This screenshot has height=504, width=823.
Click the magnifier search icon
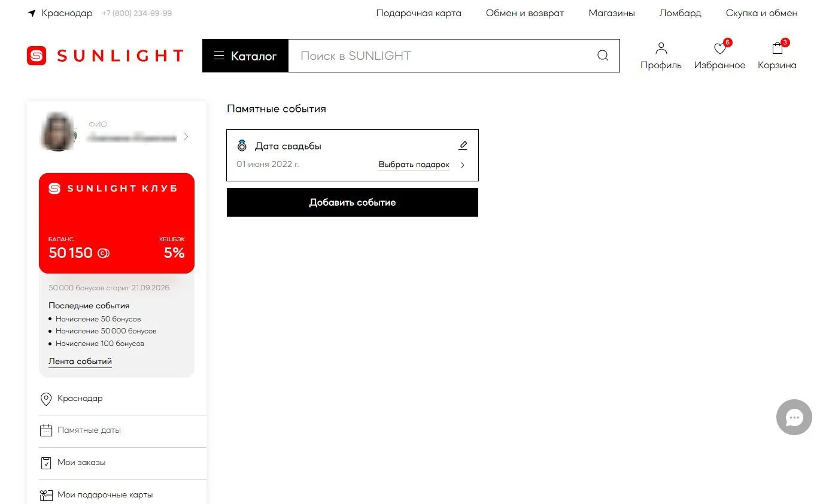tap(603, 56)
